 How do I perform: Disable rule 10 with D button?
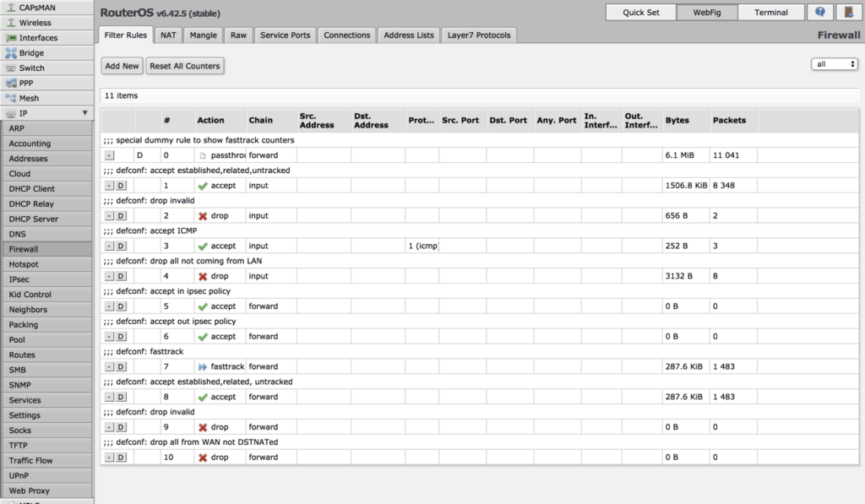click(x=121, y=457)
